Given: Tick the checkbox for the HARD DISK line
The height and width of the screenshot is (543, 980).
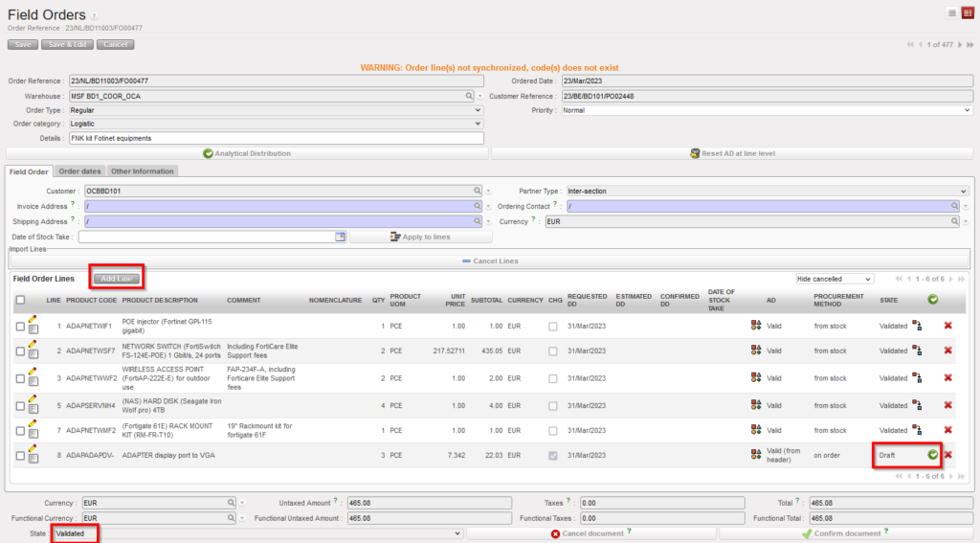Looking at the screenshot, I should [x=20, y=404].
